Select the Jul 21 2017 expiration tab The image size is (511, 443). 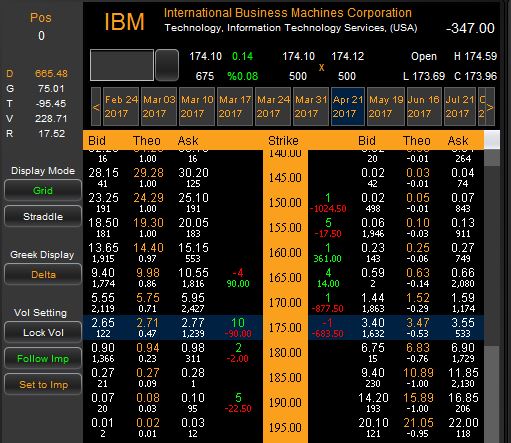460,107
